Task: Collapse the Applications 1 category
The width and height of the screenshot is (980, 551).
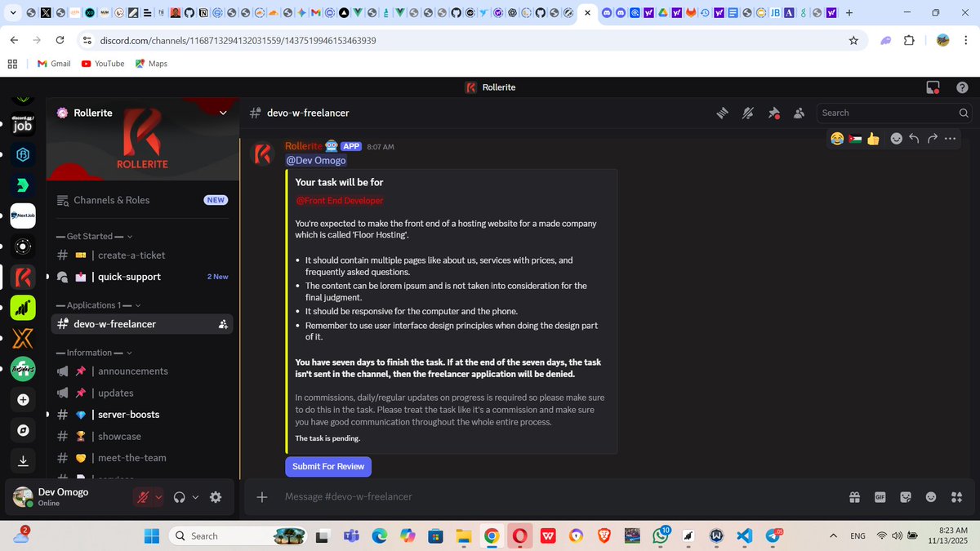Action: (98, 305)
